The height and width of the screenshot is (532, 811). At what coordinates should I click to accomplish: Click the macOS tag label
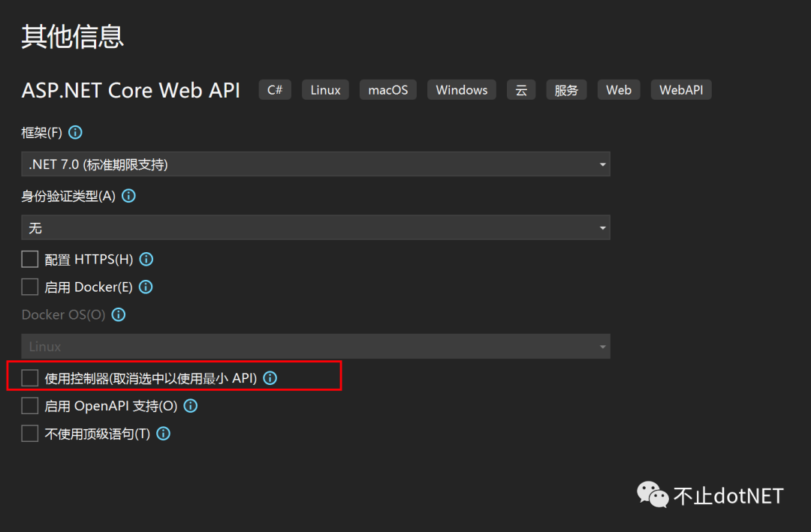(387, 89)
